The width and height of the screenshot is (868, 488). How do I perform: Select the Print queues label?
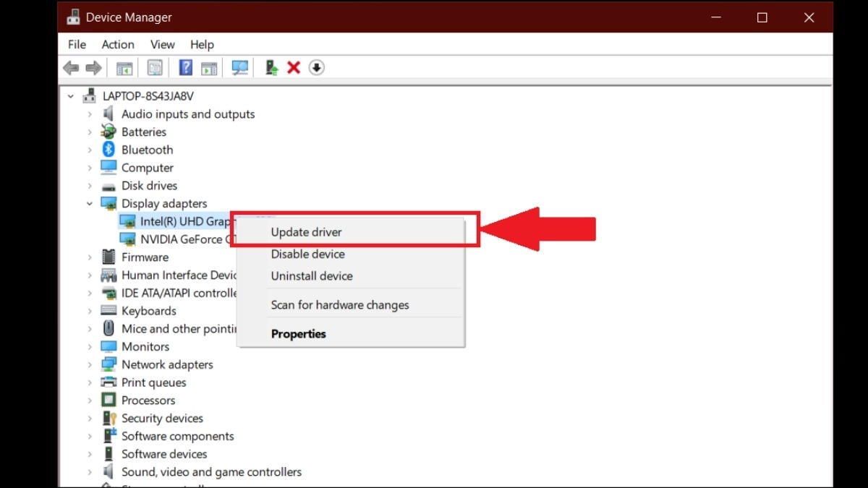[154, 382]
